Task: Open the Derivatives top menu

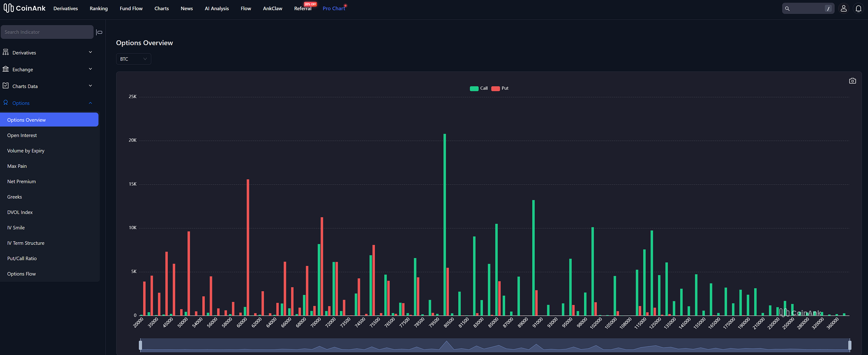Action: 65,8
